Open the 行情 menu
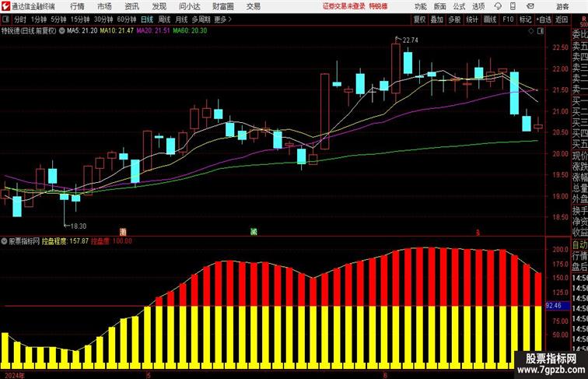The width and height of the screenshot is (588, 379). tap(77, 6)
